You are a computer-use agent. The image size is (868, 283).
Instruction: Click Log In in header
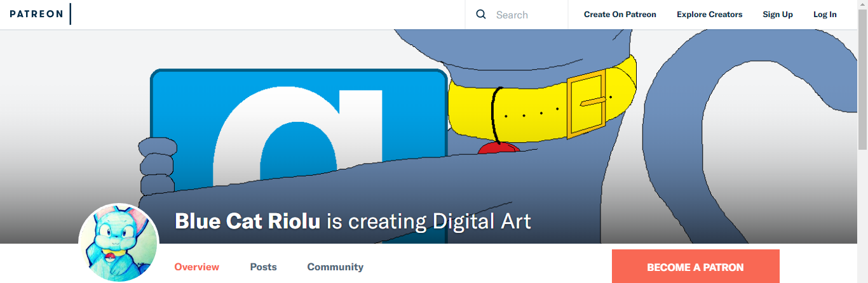(x=825, y=15)
